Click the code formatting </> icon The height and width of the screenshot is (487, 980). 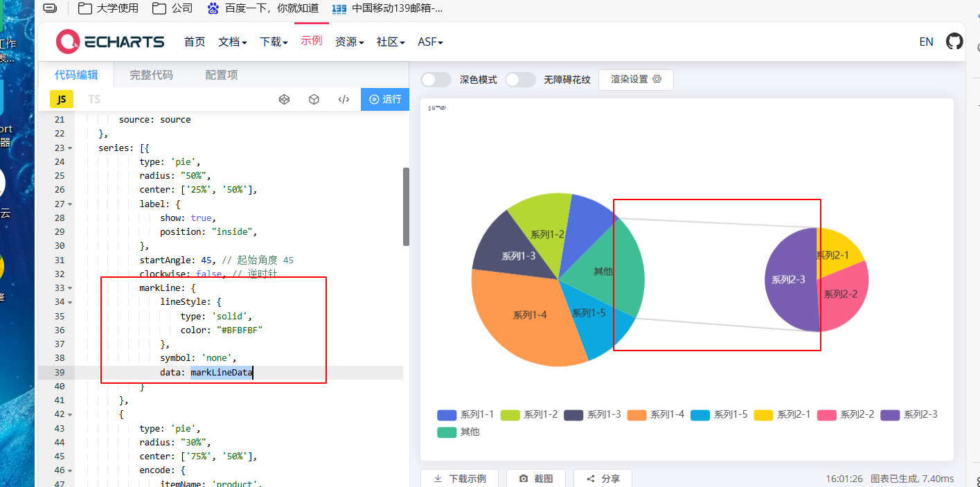[x=344, y=99]
